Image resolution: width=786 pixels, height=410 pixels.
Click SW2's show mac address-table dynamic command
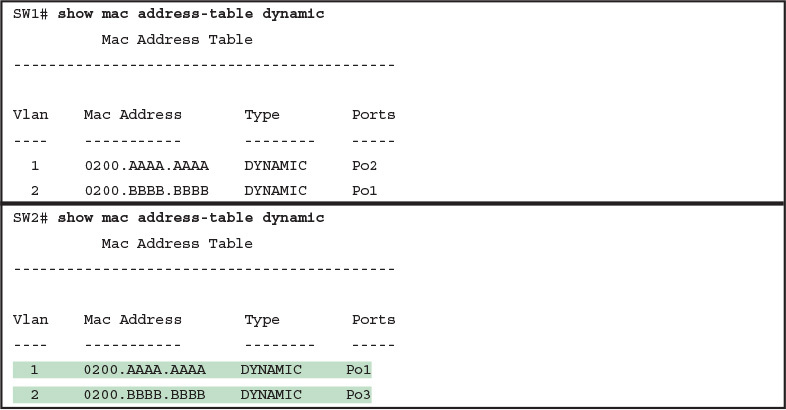pos(191,217)
